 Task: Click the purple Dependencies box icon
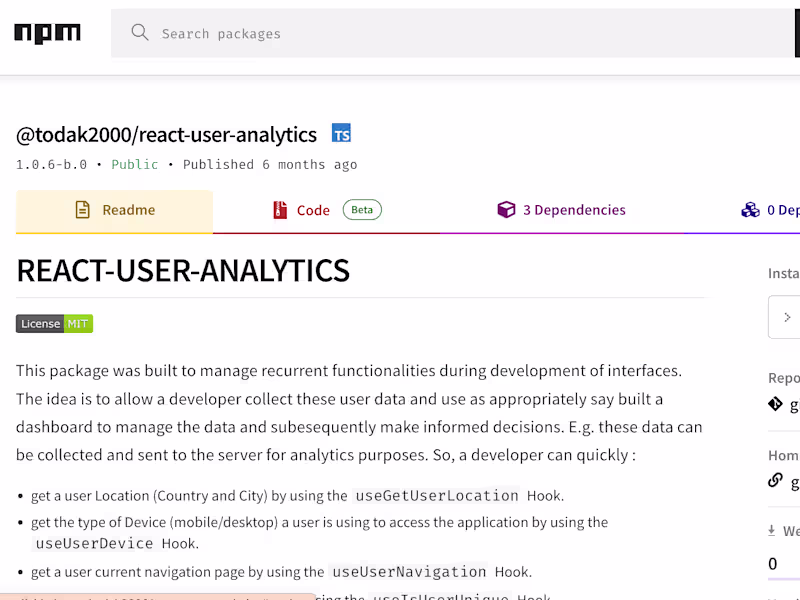pos(506,210)
